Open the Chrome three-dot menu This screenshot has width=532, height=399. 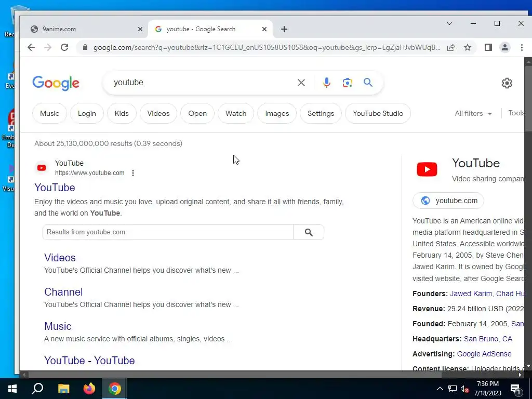tap(522, 47)
